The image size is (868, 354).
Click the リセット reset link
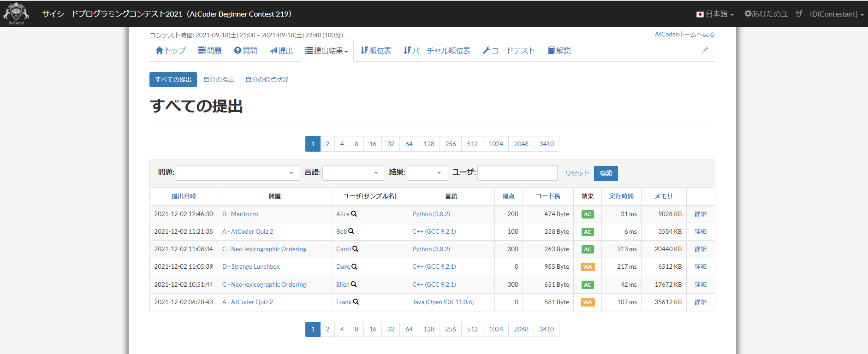pos(577,173)
